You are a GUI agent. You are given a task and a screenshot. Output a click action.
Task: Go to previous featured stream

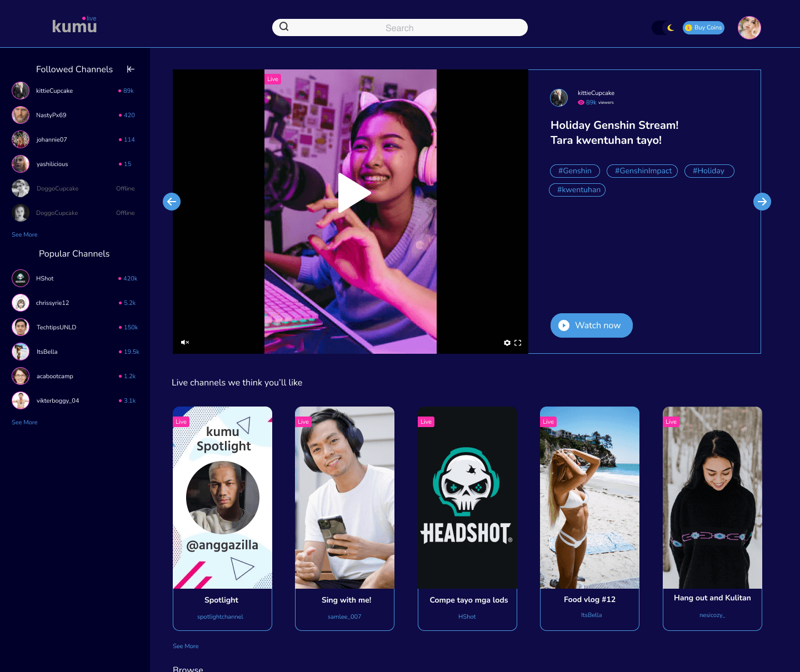[x=172, y=202]
